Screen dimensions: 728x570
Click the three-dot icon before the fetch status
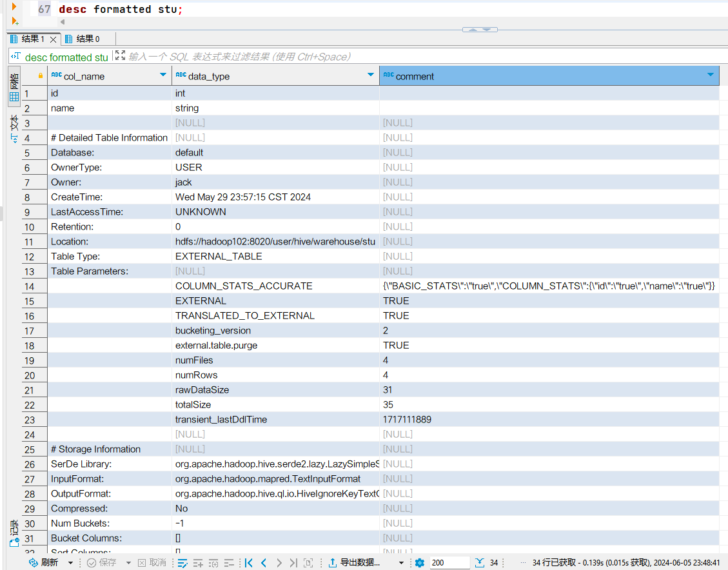click(x=523, y=563)
